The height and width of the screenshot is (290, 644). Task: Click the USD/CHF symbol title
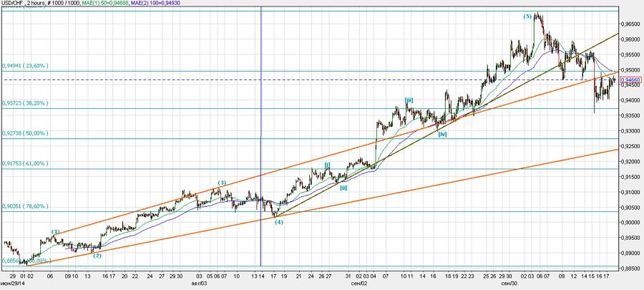16,4
